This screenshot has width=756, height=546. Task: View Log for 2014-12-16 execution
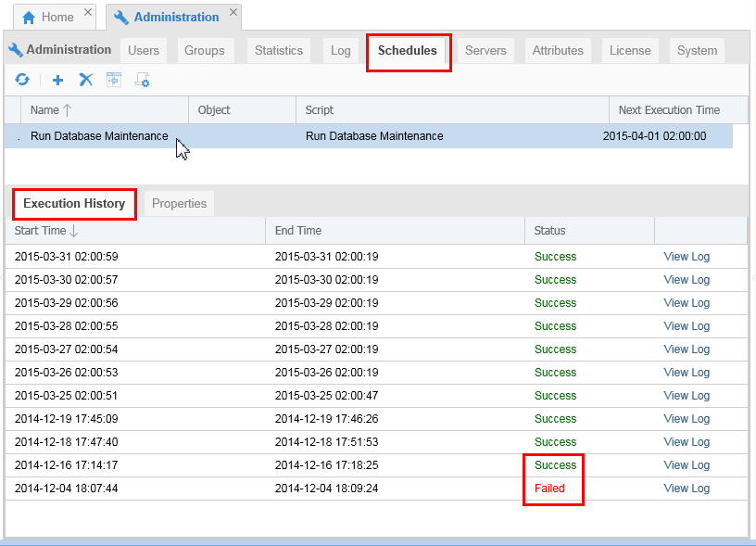687,465
